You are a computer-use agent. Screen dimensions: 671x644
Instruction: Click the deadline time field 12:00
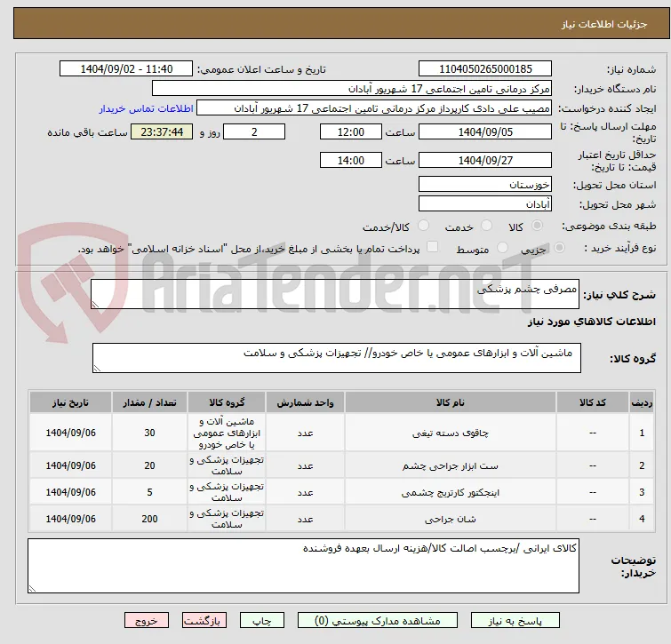[x=350, y=131]
